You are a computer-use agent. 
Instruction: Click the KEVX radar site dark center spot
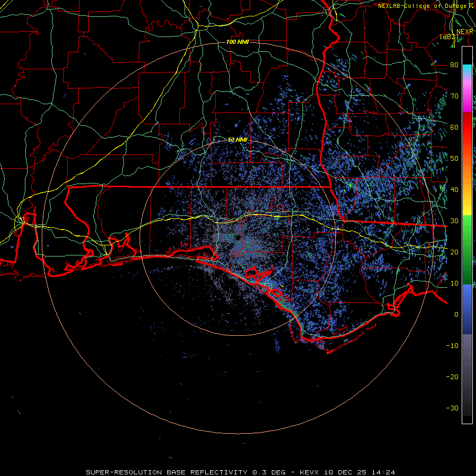pyautogui.click(x=237, y=237)
